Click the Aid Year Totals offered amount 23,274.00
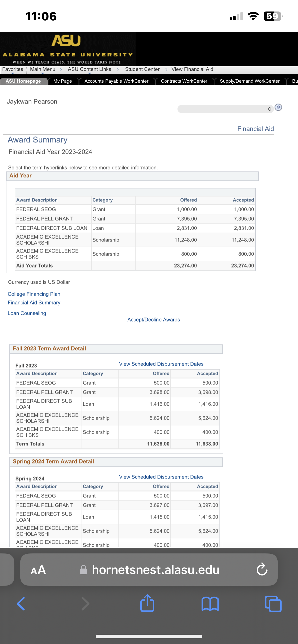Viewport: 298px width, 644px height. (x=185, y=265)
